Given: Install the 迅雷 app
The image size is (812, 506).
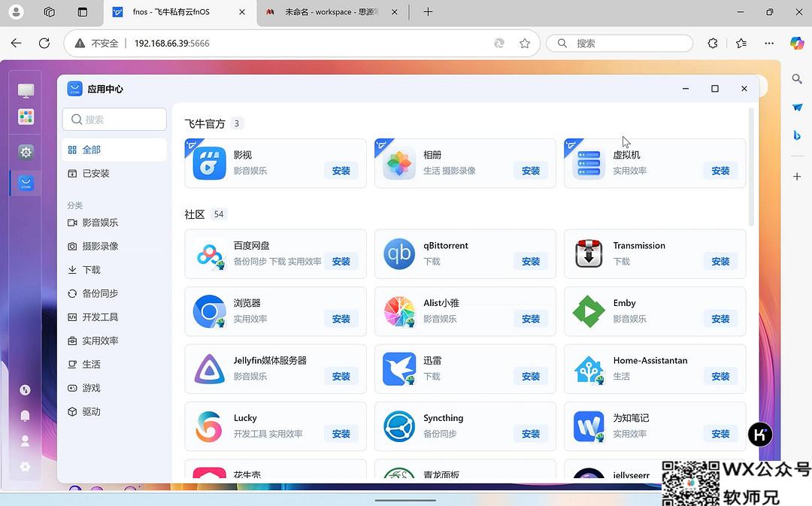Looking at the screenshot, I should click(531, 377).
